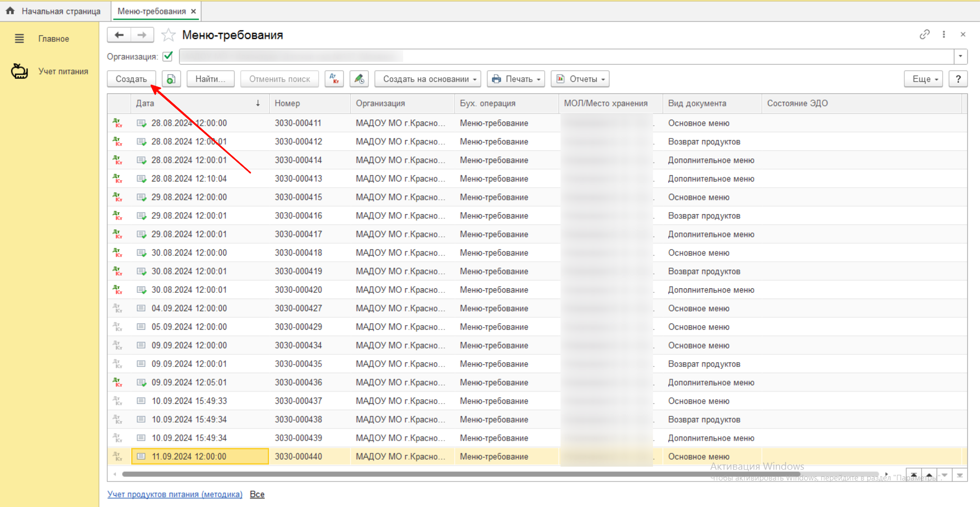This screenshot has height=507, width=980.
Task: Add page to favorites with star icon
Action: pos(168,35)
